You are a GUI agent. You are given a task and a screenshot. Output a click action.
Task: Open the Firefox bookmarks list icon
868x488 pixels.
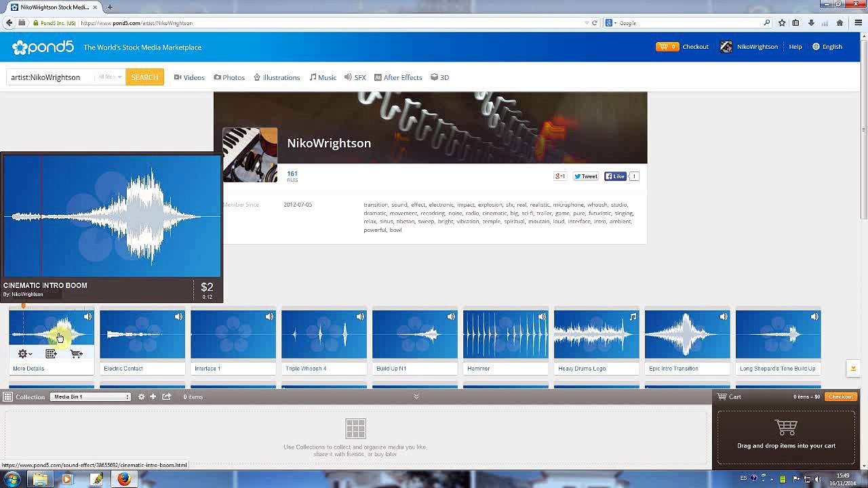click(x=796, y=22)
